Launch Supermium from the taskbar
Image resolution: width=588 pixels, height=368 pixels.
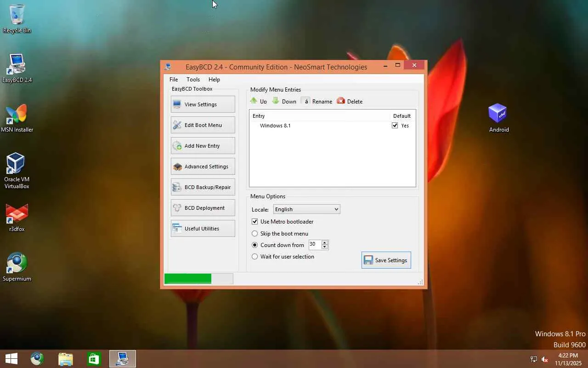click(x=37, y=359)
